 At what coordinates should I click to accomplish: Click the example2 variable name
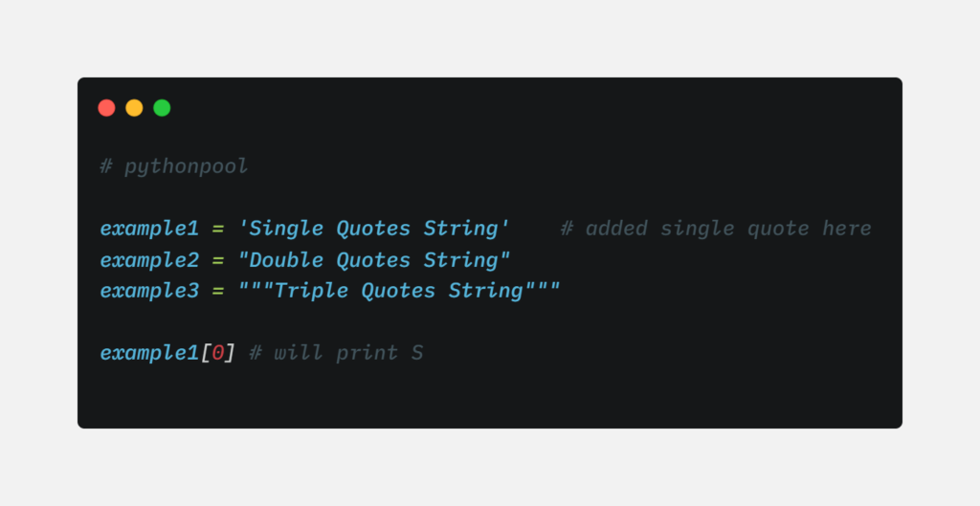149,260
